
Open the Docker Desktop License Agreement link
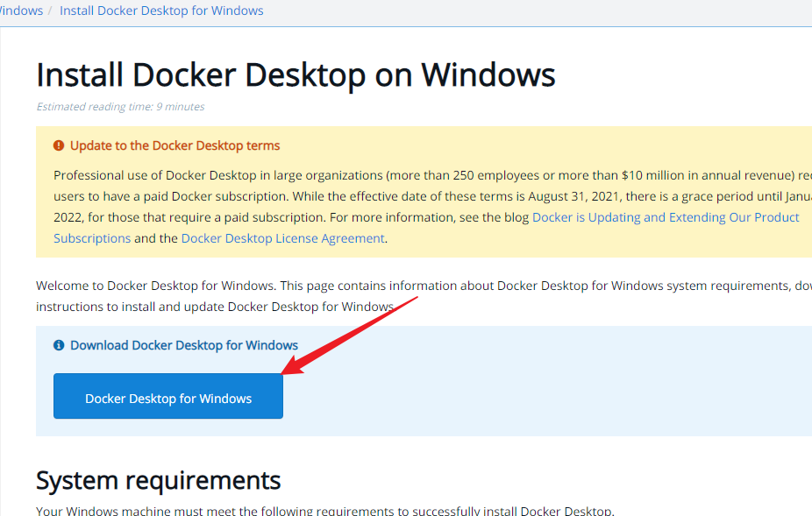tap(282, 238)
